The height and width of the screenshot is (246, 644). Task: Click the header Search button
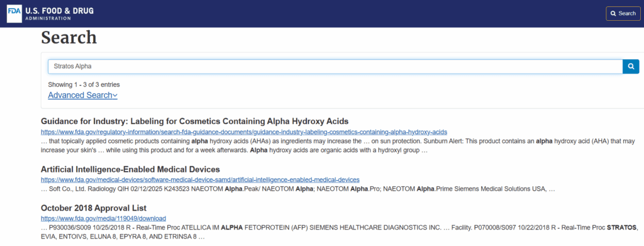[x=623, y=14]
